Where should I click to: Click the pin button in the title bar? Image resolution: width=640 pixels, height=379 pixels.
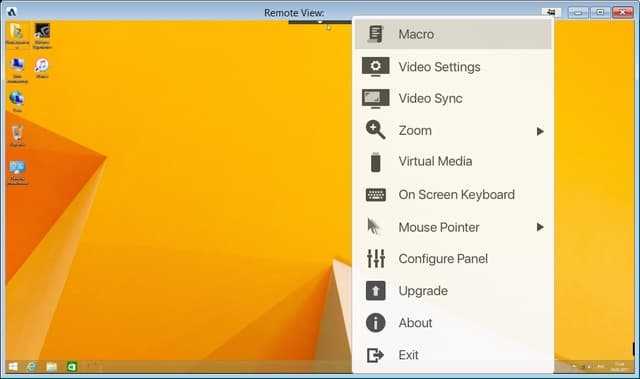[x=551, y=12]
